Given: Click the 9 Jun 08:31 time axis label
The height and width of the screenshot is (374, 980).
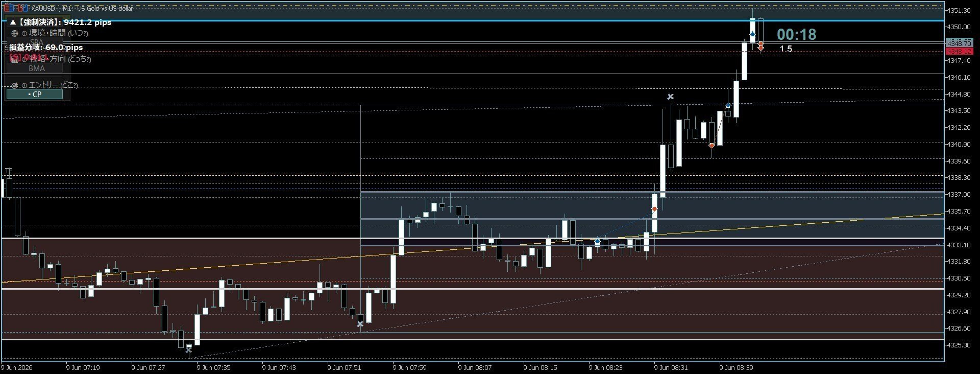Looking at the screenshot, I should [x=671, y=367].
